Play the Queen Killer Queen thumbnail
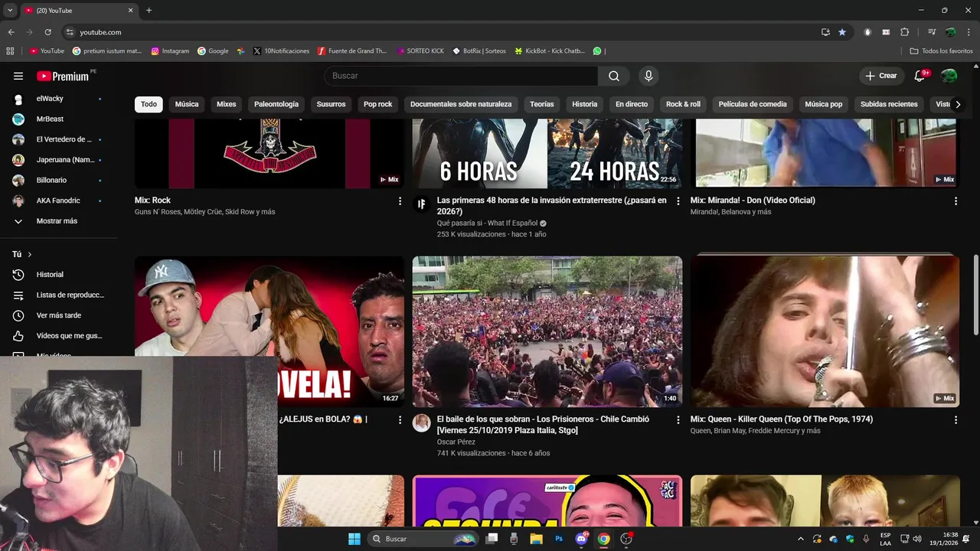Screen dimensions: 980x551 click(825, 331)
